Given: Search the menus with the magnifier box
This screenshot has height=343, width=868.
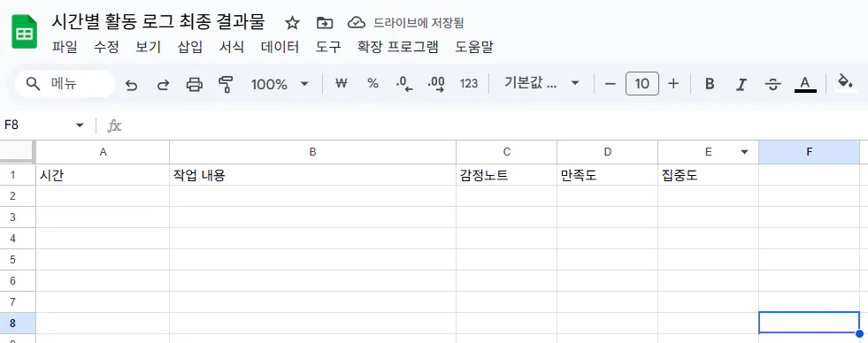Looking at the screenshot, I should coord(65,84).
